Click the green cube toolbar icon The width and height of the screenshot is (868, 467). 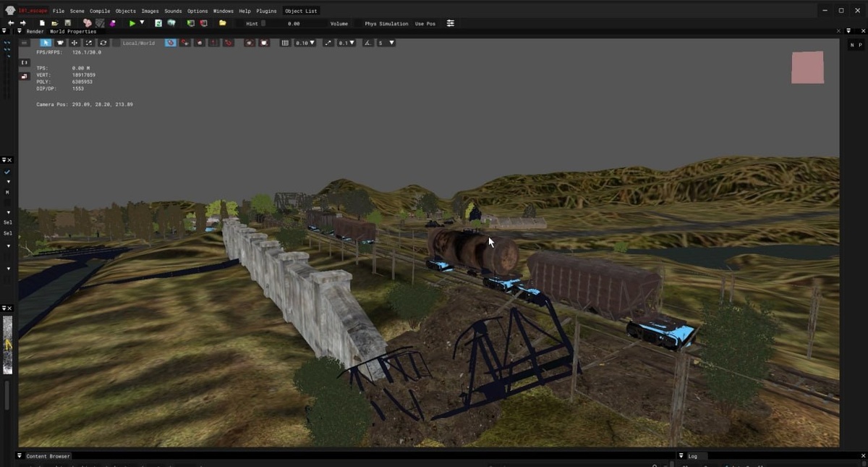tap(190, 23)
